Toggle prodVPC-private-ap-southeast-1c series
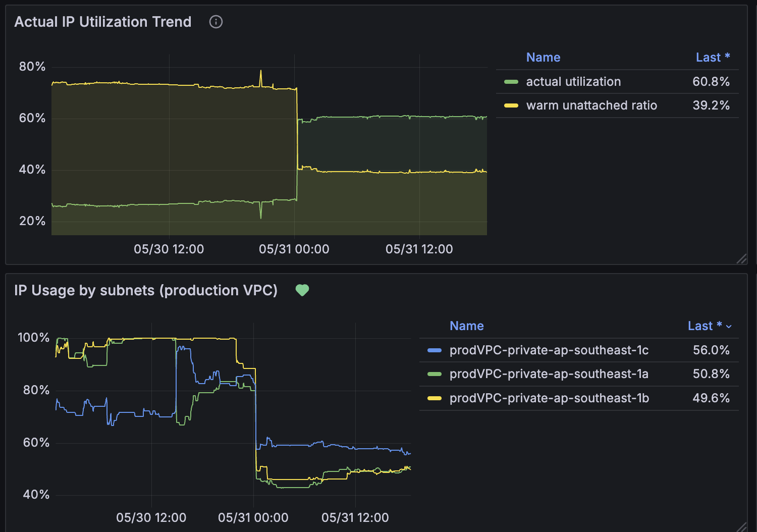This screenshot has width=757, height=532. click(549, 350)
